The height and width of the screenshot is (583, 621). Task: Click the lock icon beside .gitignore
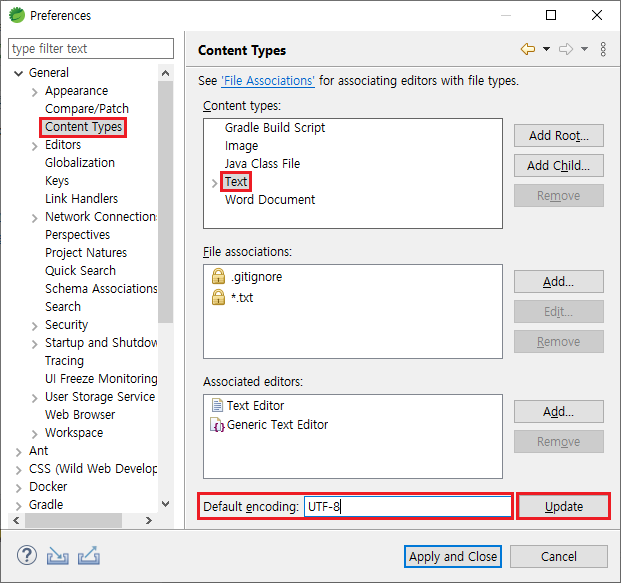pyautogui.click(x=218, y=276)
